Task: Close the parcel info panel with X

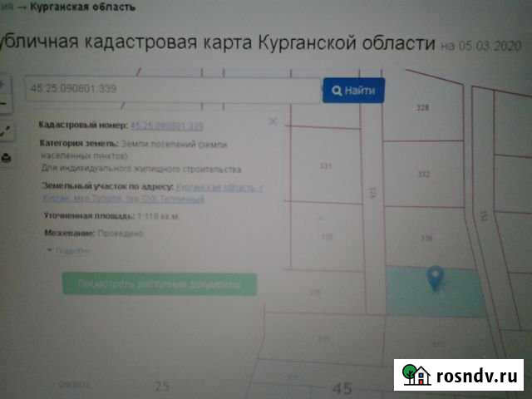Action: (x=273, y=121)
